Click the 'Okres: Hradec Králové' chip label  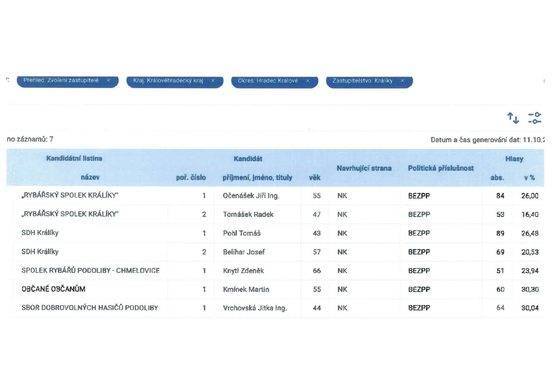pos(268,81)
